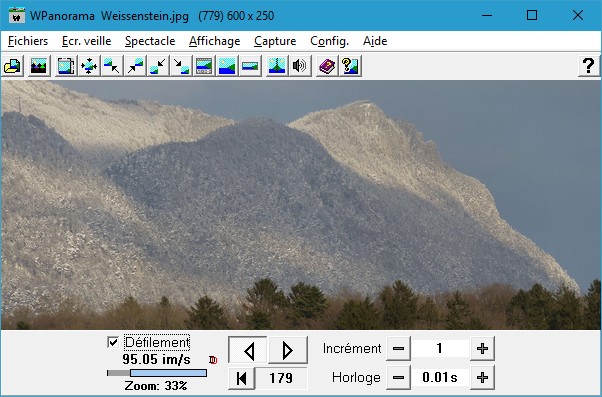Image resolution: width=602 pixels, height=397 pixels.
Task: Open the Capture menu
Action: tap(275, 41)
